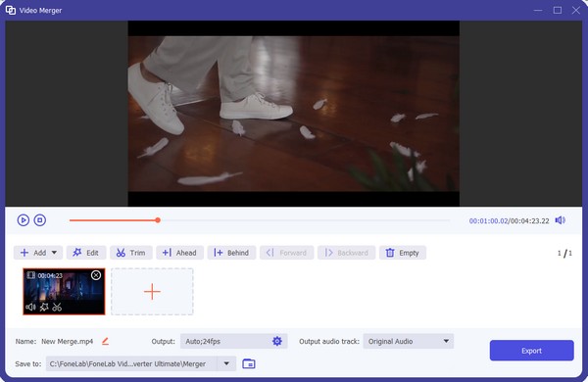Stop playback with the stop button
This screenshot has height=382, width=588.
click(40, 220)
